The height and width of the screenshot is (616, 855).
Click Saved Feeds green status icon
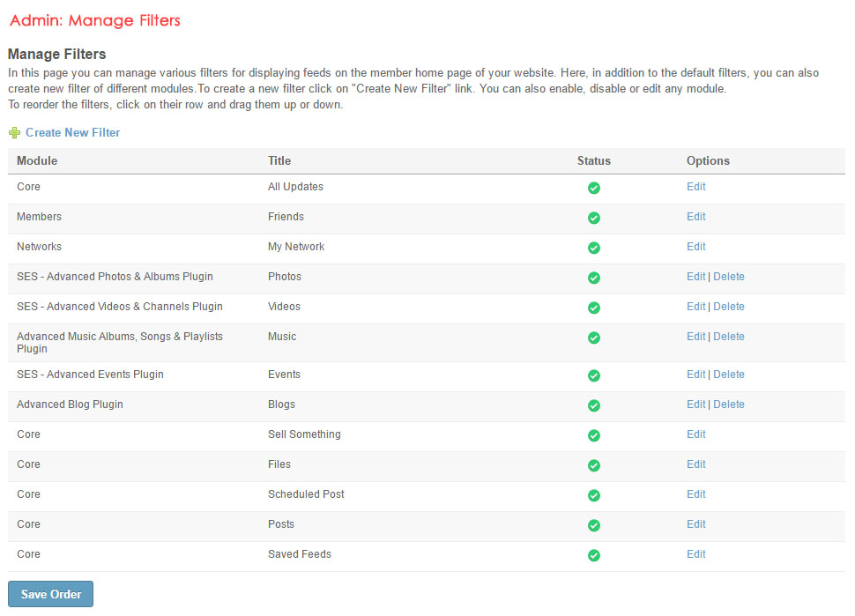pos(594,555)
